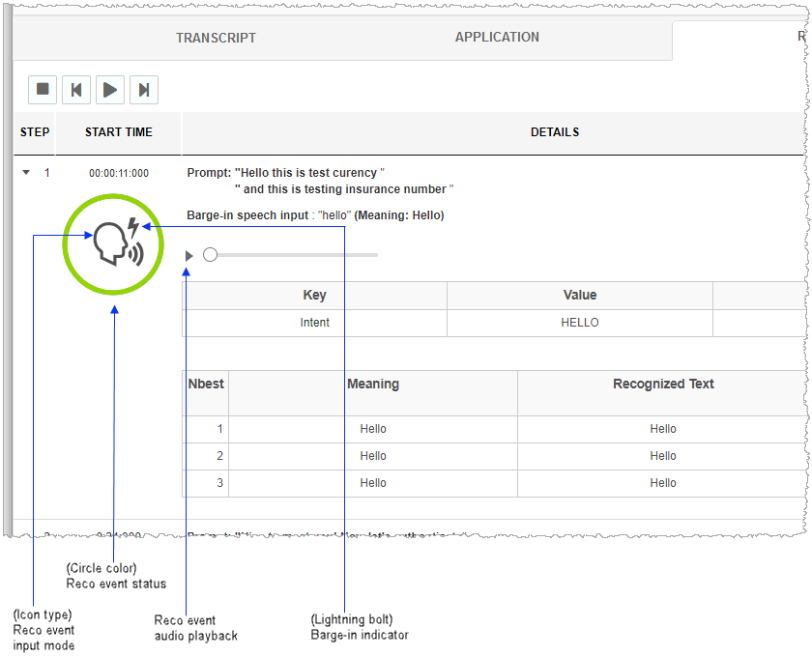The image size is (812, 656).
Task: Switch to the TRANSCRIPT tab
Action: click(x=216, y=38)
